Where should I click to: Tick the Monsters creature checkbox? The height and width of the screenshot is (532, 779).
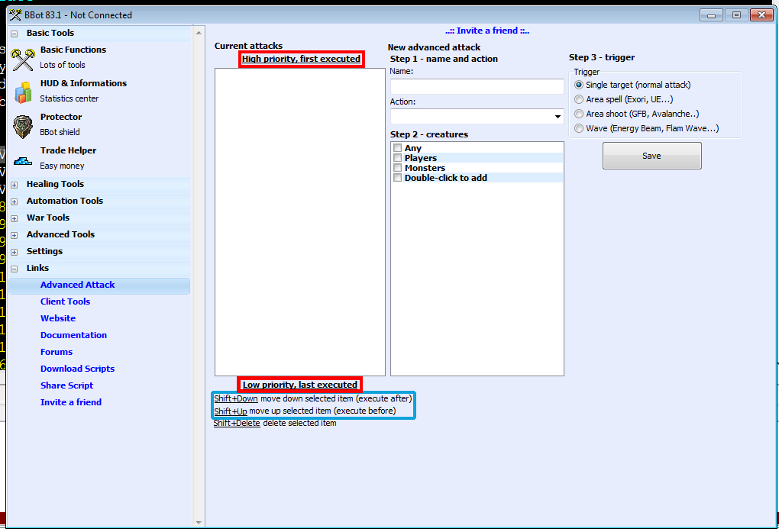[x=397, y=168]
